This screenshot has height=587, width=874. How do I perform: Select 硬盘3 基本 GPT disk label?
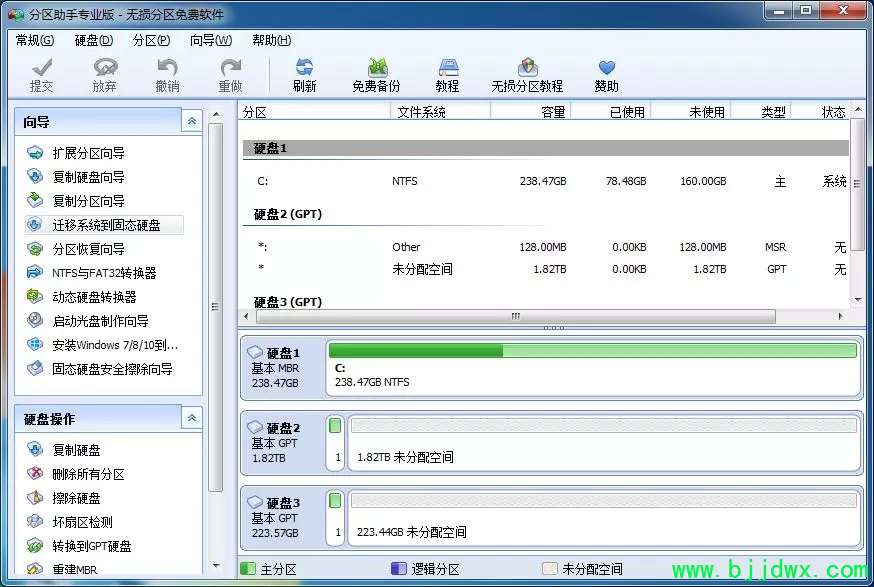pos(283,517)
